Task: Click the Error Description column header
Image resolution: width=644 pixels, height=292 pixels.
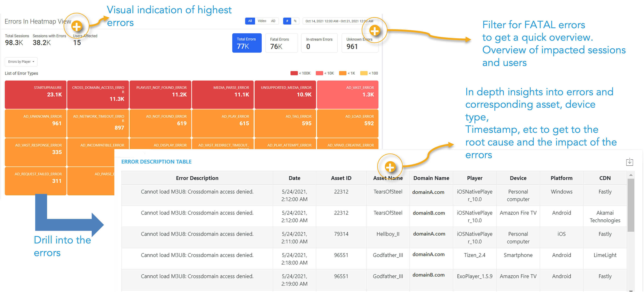Action: click(x=197, y=178)
